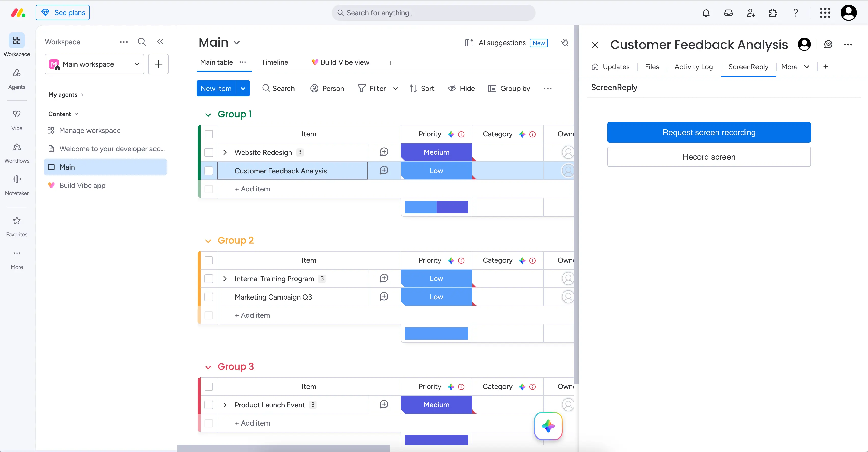Click the invite members icon

(750, 13)
